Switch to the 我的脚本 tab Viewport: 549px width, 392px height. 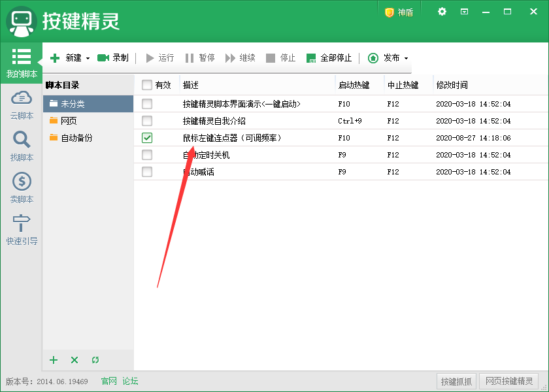pos(22,61)
